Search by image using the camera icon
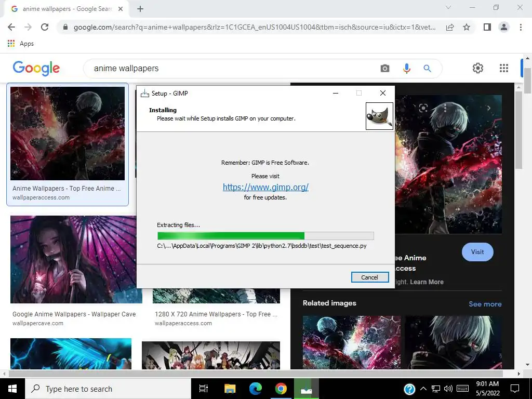Viewport: 532px width, 399px height. (x=385, y=69)
